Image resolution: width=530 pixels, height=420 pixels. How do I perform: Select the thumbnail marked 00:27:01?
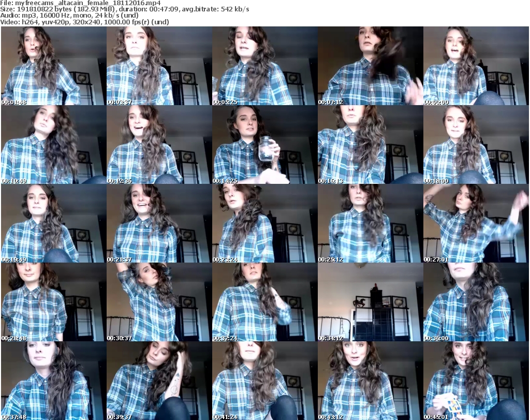[476, 224]
